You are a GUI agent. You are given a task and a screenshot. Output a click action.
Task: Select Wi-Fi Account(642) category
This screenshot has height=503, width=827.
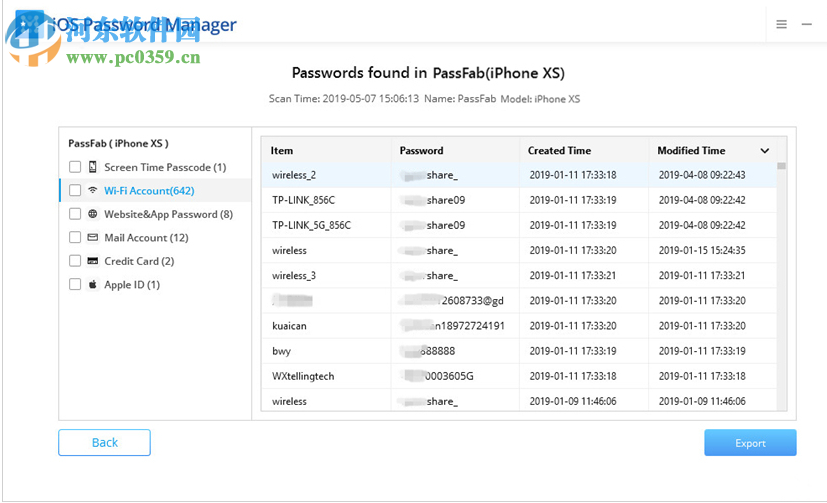tap(149, 191)
